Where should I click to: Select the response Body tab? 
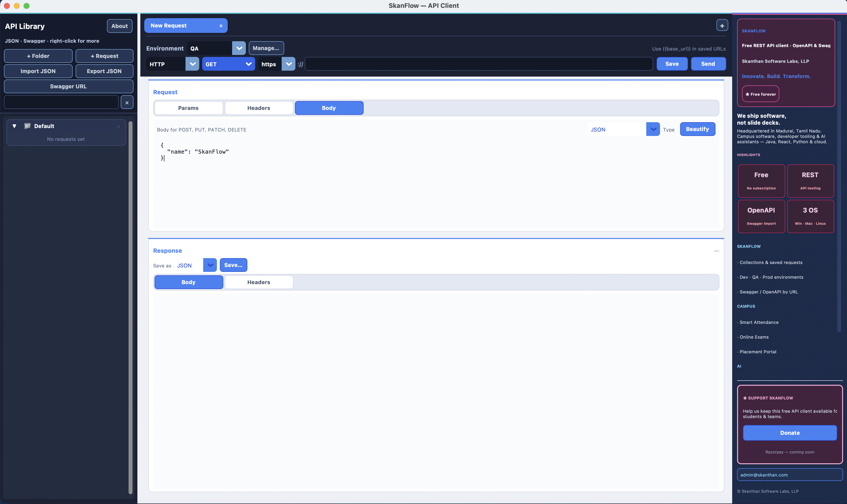(x=188, y=282)
